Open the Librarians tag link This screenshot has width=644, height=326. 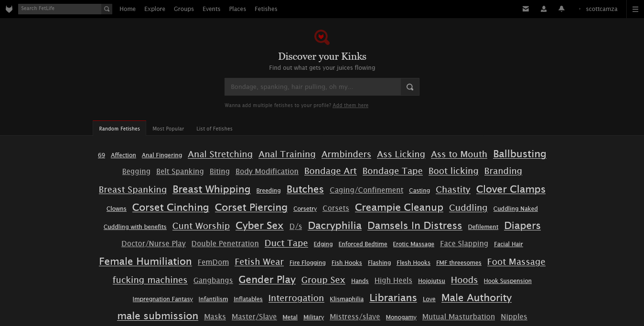tap(393, 298)
